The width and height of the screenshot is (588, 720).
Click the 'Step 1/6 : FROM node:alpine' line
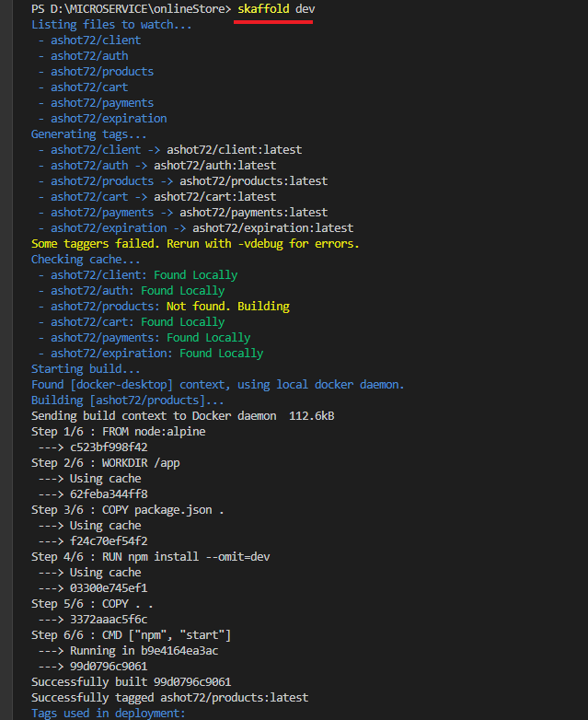pyautogui.click(x=118, y=431)
